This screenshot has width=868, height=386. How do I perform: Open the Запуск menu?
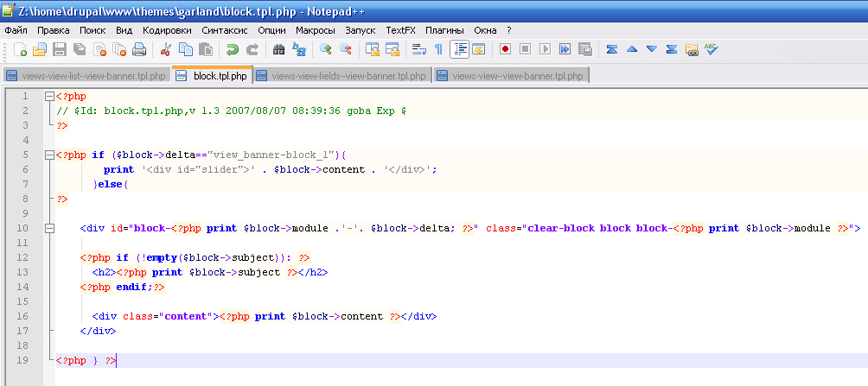click(x=360, y=30)
